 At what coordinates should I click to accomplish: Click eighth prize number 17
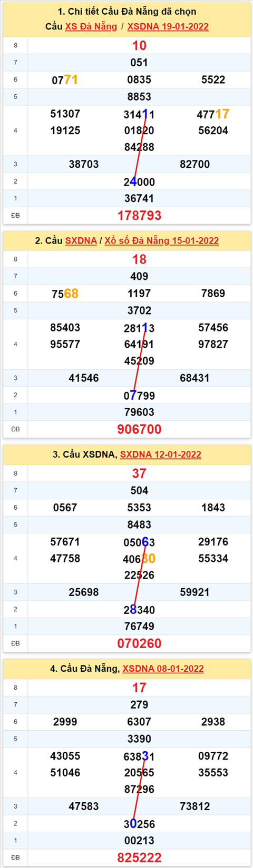click(139, 687)
